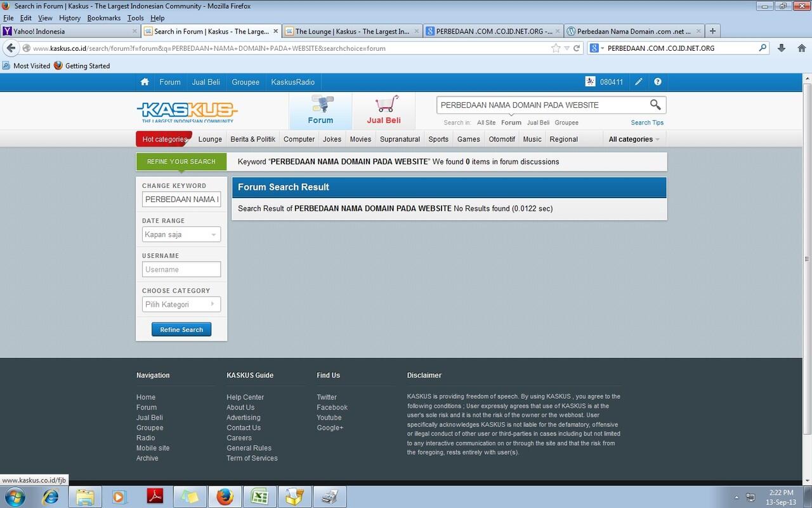Image resolution: width=812 pixels, height=508 pixels.
Task: Switch to the PERBEDAAN .COM .CO.ID.NET.ORG tab
Action: pos(493,31)
